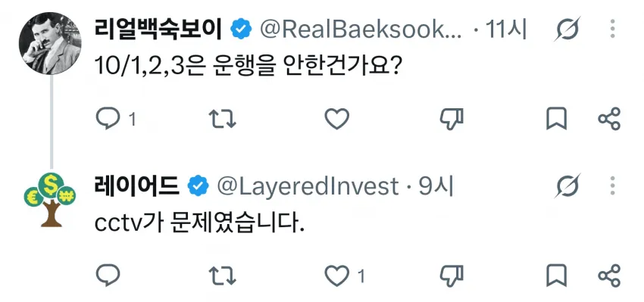This screenshot has height=302, width=644.
Task: Bookmark the 리얼백숙보이 tweet
Action: [557, 119]
